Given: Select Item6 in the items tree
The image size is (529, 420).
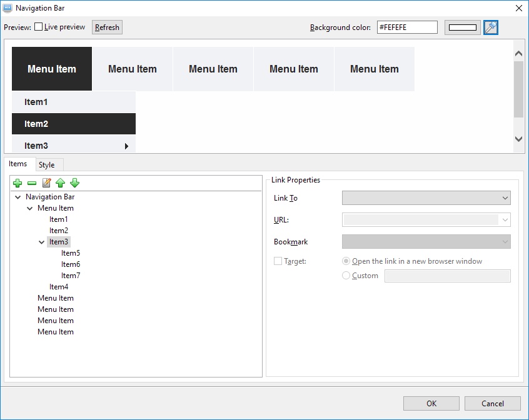Looking at the screenshot, I should click(x=71, y=264).
